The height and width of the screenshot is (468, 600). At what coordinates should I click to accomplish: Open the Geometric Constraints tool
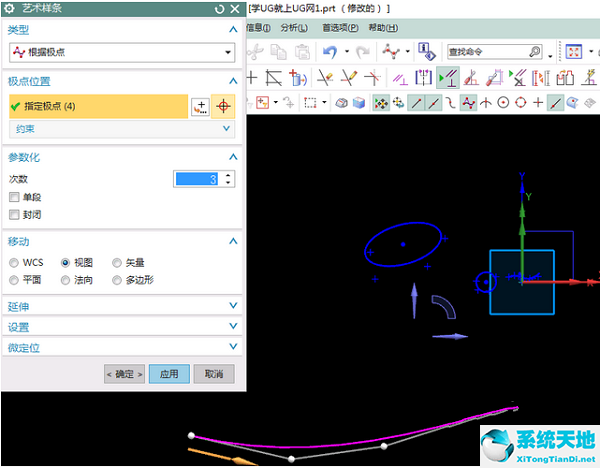400,78
